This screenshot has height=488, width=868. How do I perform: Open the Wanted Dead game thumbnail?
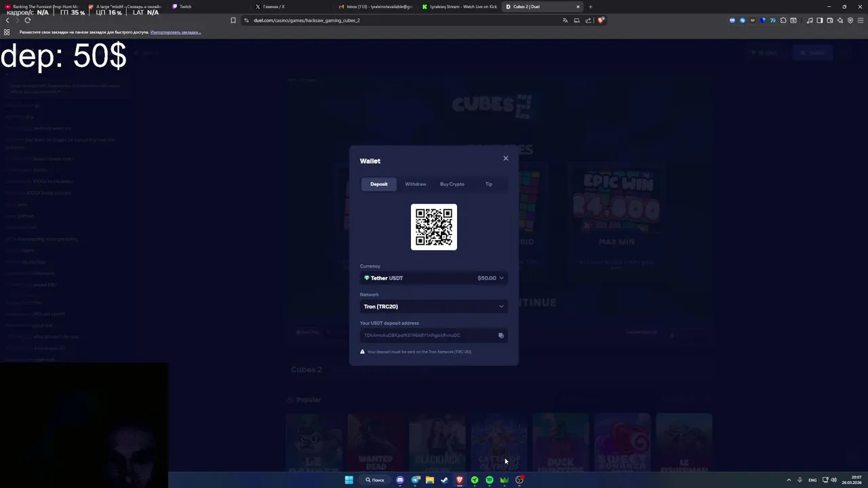375,444
